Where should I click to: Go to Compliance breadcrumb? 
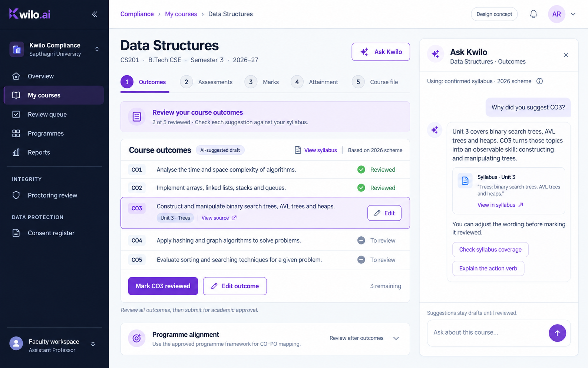137,14
